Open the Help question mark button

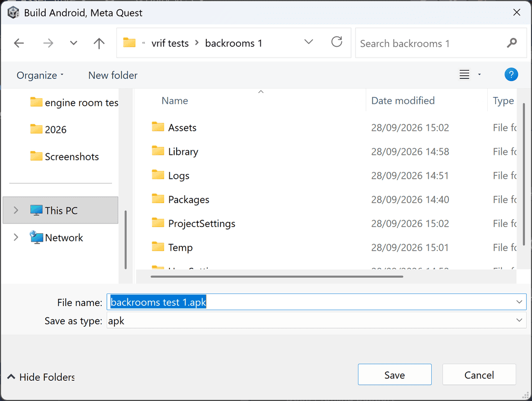[511, 74]
